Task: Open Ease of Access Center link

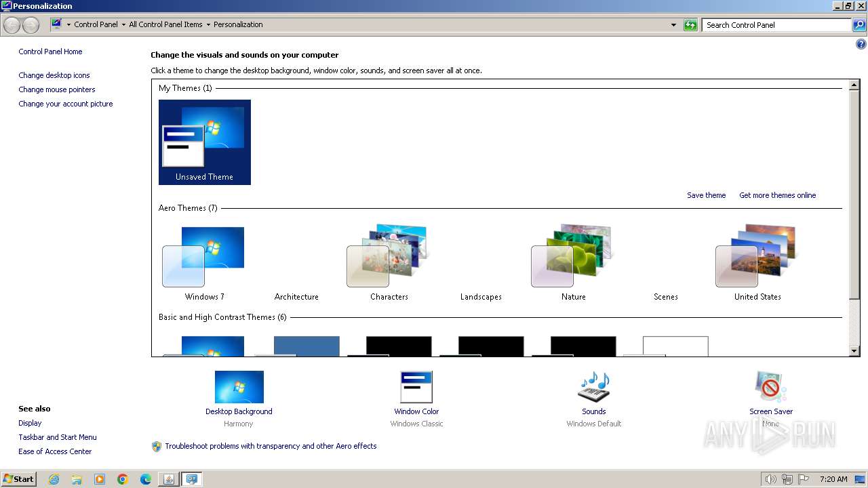Action: 55,451
